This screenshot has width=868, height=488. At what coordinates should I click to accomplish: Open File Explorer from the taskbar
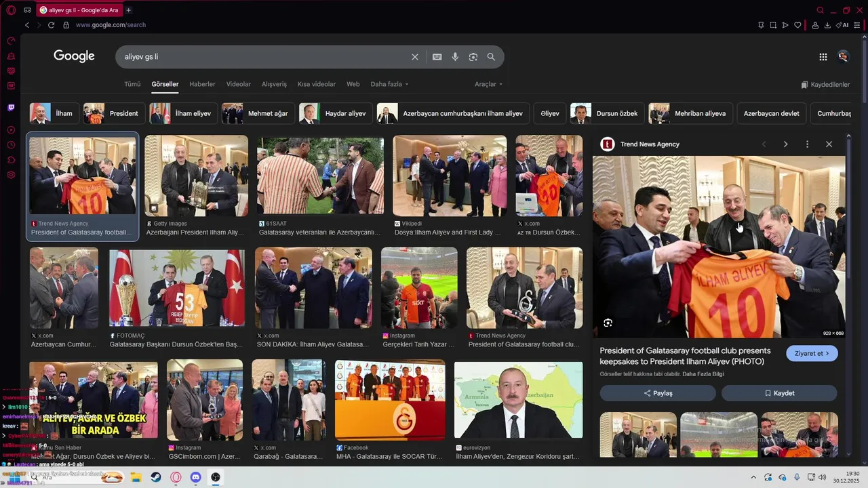136,477
